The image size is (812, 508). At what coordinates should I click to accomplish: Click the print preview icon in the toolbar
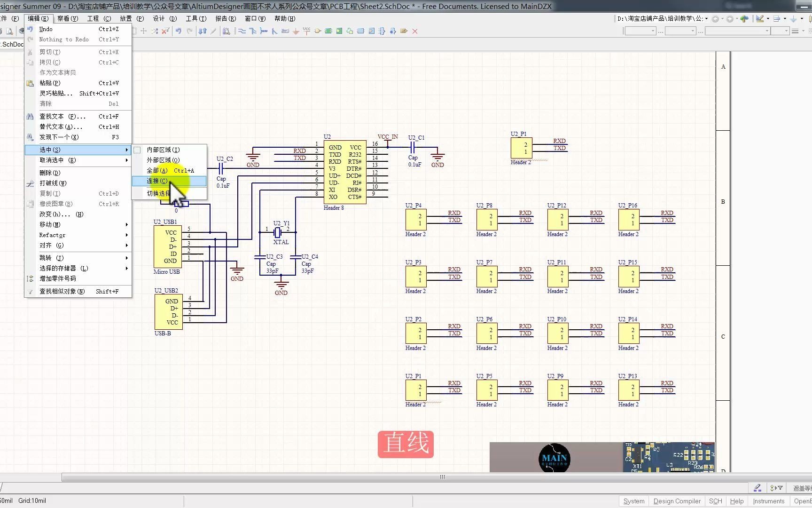(9, 31)
